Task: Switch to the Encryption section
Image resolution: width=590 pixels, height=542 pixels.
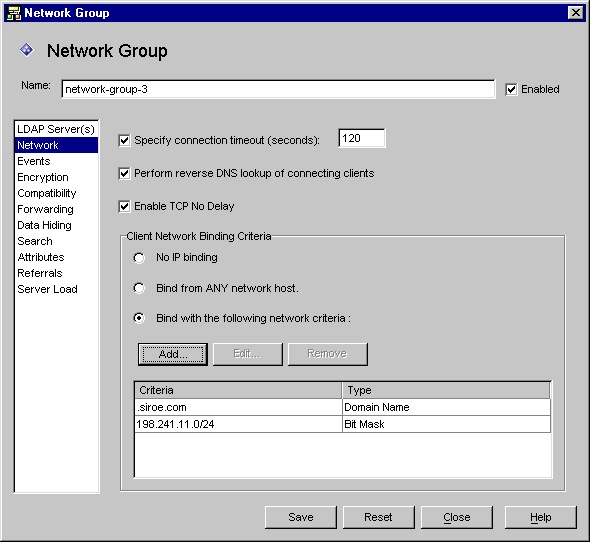Action: point(56,177)
